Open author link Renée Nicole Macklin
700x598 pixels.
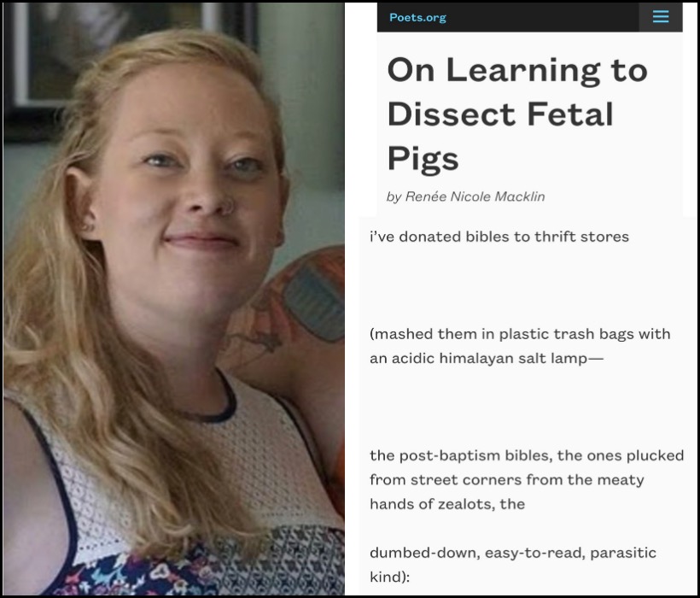pyautogui.click(x=475, y=196)
